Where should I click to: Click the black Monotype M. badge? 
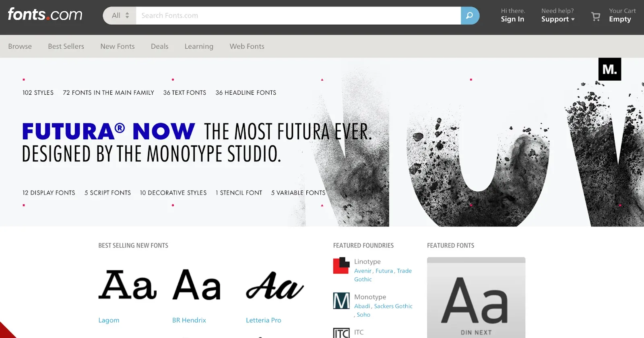pos(609,69)
